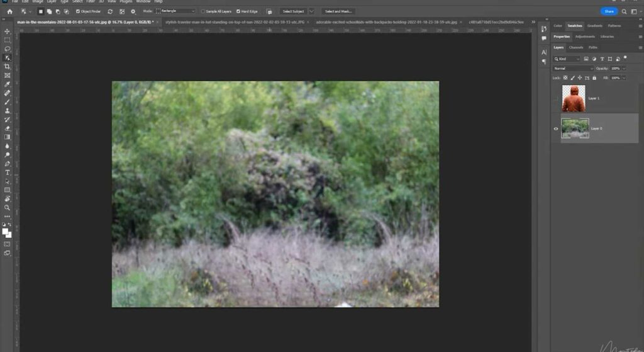Hide Layer 0 with eye icon
The image size is (644, 352).
pyautogui.click(x=556, y=128)
